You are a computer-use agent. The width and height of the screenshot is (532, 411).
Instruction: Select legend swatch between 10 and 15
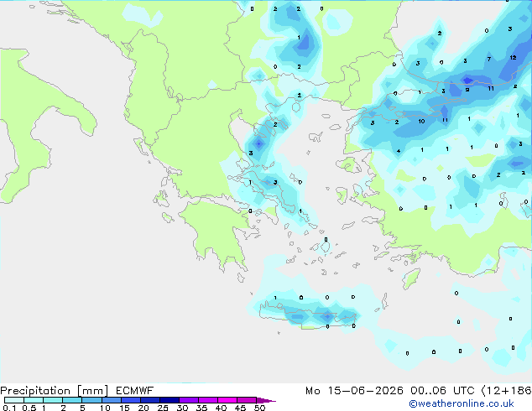(x=112, y=400)
